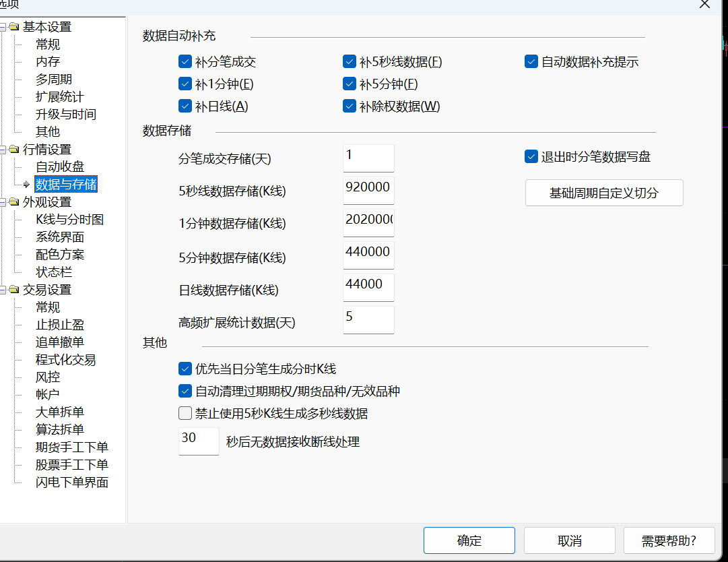The height and width of the screenshot is (562, 728).
Task: Toggle 补5秒线数据(F) checkbox
Action: click(x=349, y=61)
